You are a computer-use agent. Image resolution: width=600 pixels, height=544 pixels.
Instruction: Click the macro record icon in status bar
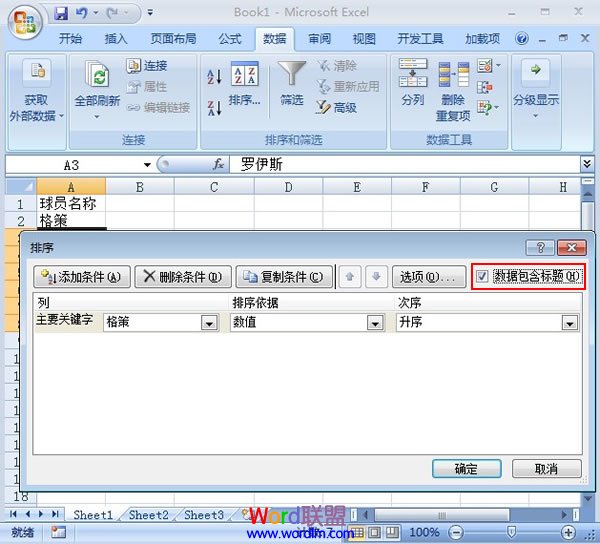tap(59, 532)
